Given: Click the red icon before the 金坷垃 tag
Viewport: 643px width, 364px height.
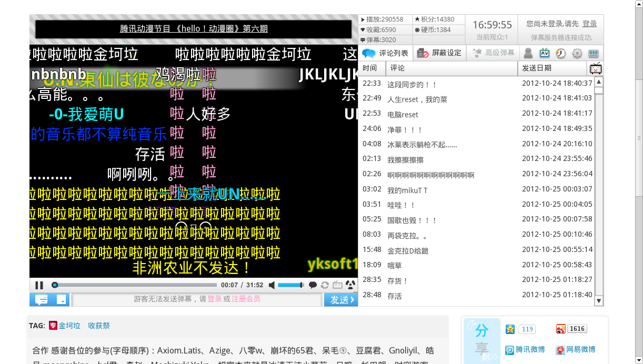Looking at the screenshot, I should pos(53,326).
